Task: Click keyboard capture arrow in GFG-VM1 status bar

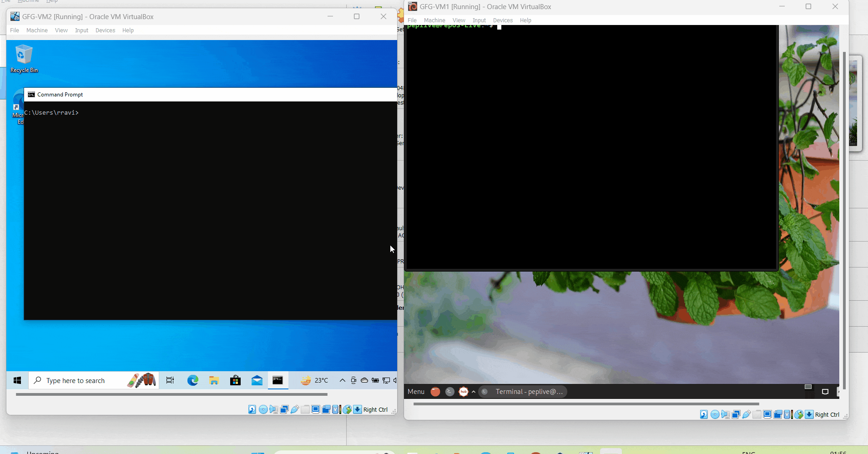Action: [x=809, y=414]
